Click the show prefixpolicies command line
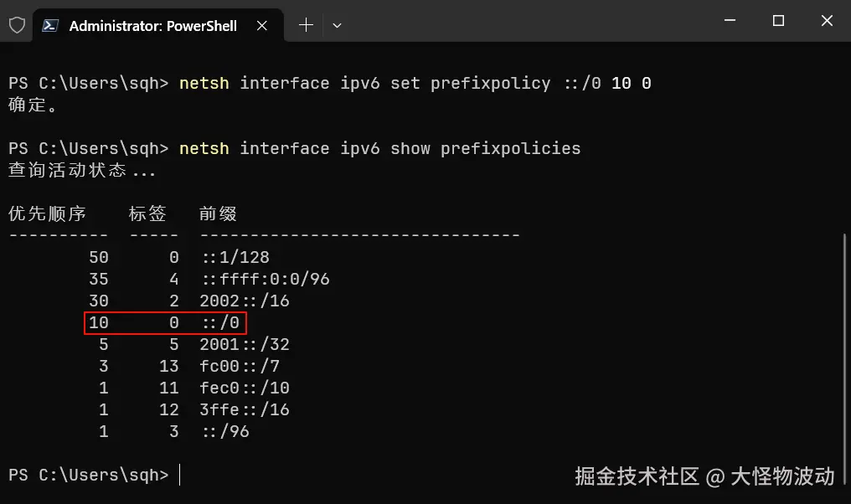The height and width of the screenshot is (504, 851). (379, 148)
